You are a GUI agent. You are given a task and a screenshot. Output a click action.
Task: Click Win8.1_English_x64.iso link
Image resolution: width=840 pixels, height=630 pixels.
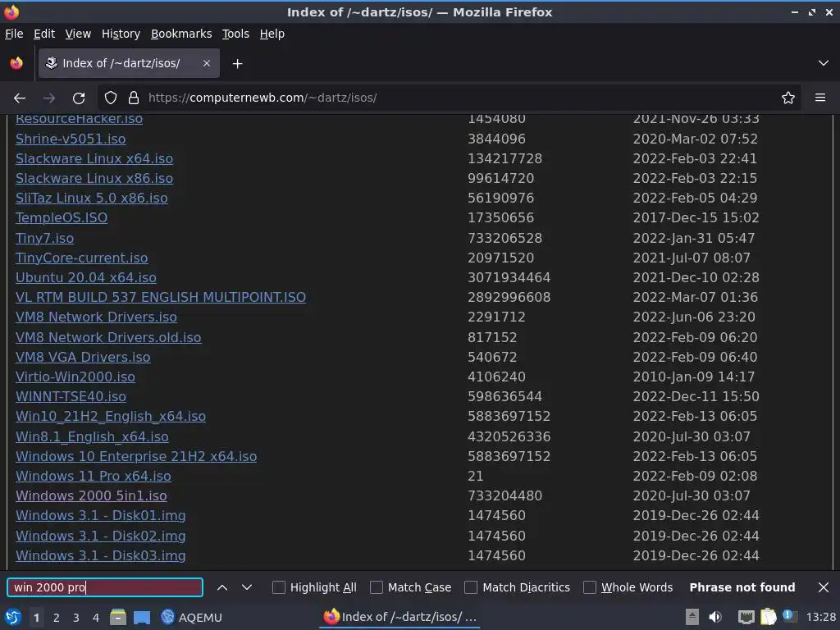point(92,437)
